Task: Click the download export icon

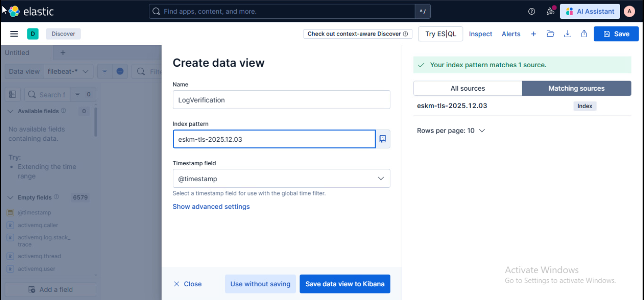Action: 568,34
